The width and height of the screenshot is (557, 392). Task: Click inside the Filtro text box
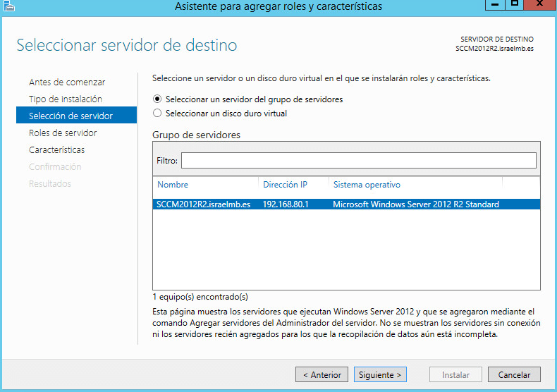[358, 161]
